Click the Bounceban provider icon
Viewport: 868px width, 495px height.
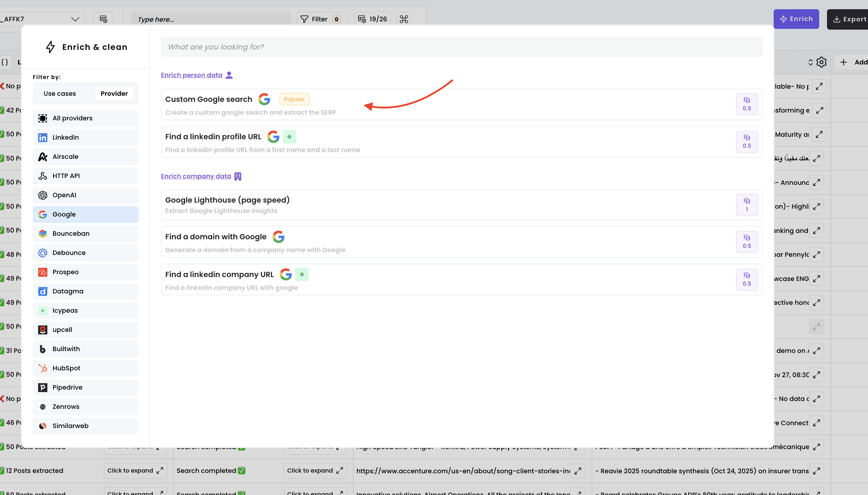click(x=43, y=234)
